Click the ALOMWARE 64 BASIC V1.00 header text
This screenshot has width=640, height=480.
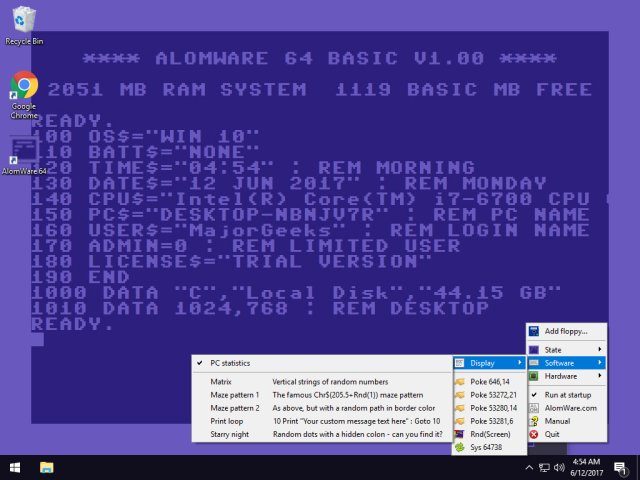[320, 58]
